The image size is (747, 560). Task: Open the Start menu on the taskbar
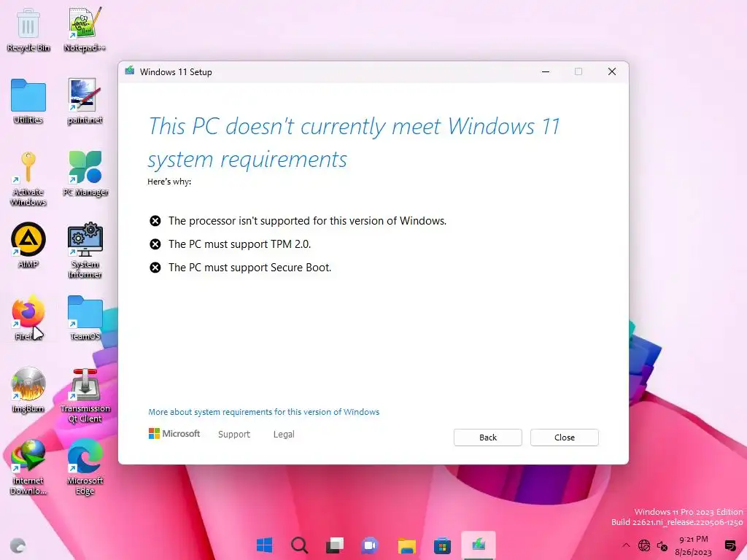coord(264,545)
